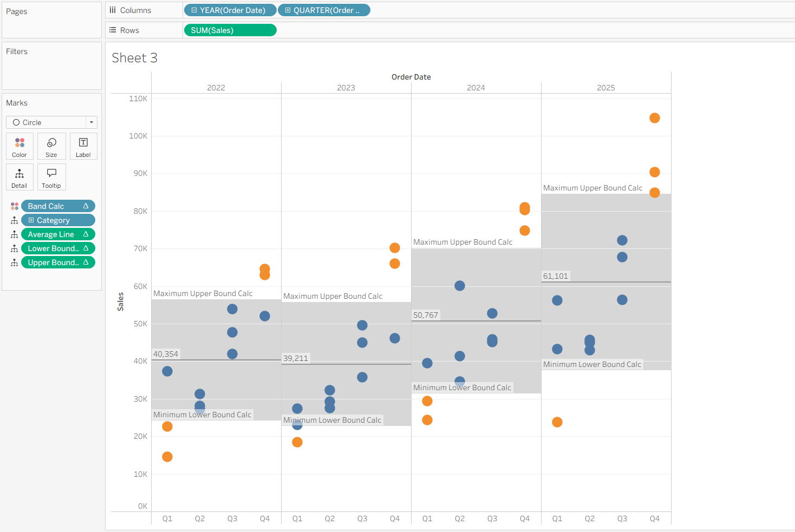
Task: Select the 2025 year column header
Action: (x=605, y=88)
